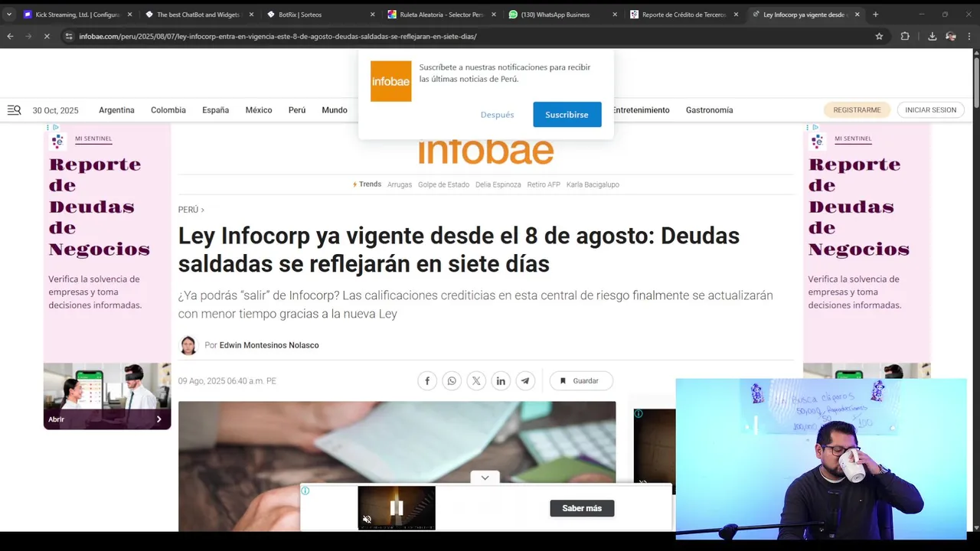The image size is (980, 551).
Task: Expand the PERÚ breadcrumb chevron
Action: [203, 210]
